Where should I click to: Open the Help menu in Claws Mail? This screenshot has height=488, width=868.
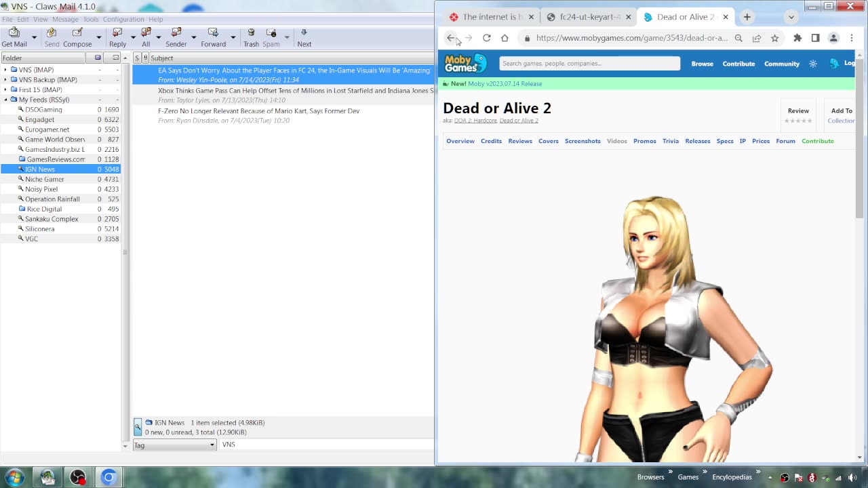156,19
